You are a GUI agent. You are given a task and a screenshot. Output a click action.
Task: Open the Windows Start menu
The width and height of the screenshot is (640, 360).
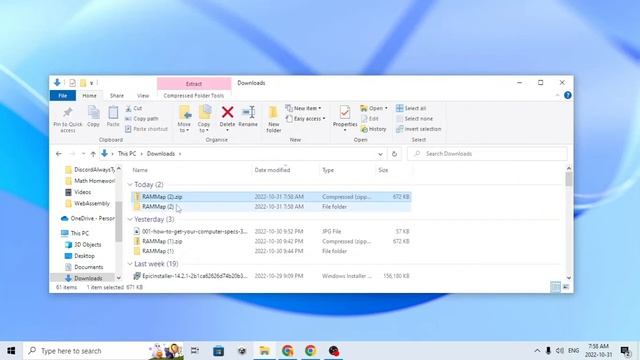pos(11,351)
